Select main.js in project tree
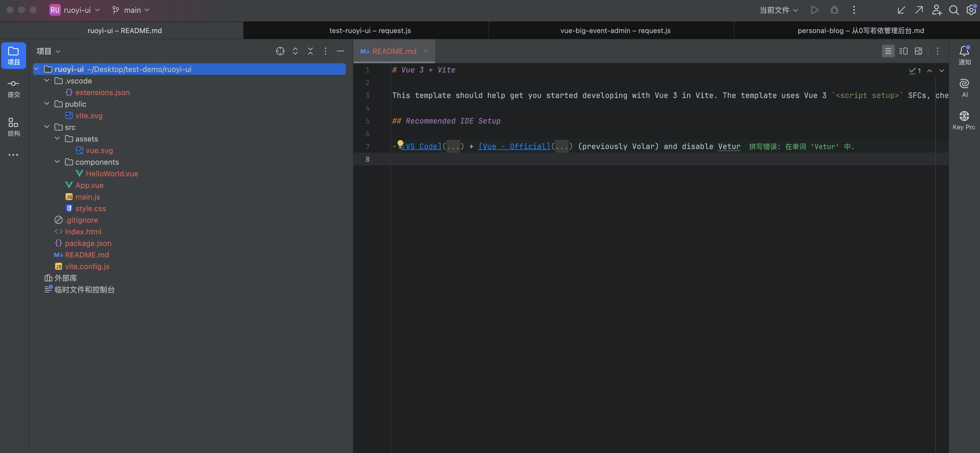 (88, 197)
